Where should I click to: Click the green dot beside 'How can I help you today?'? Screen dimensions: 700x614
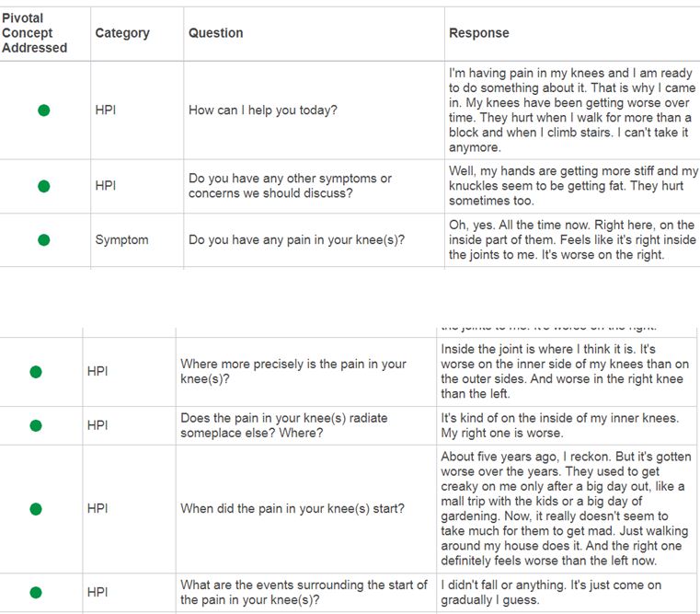[x=43, y=110]
